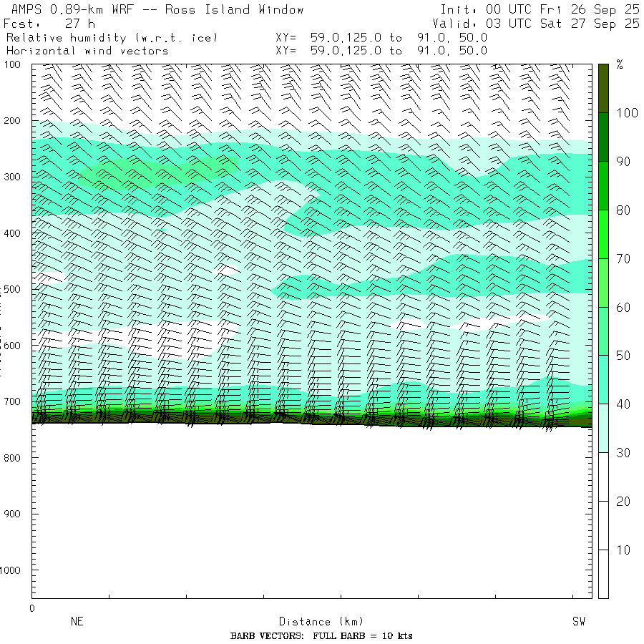Click the 'Relative humidity (w.r.t. ice)' label
Viewport: 644px width, 644px height.
pos(112,38)
